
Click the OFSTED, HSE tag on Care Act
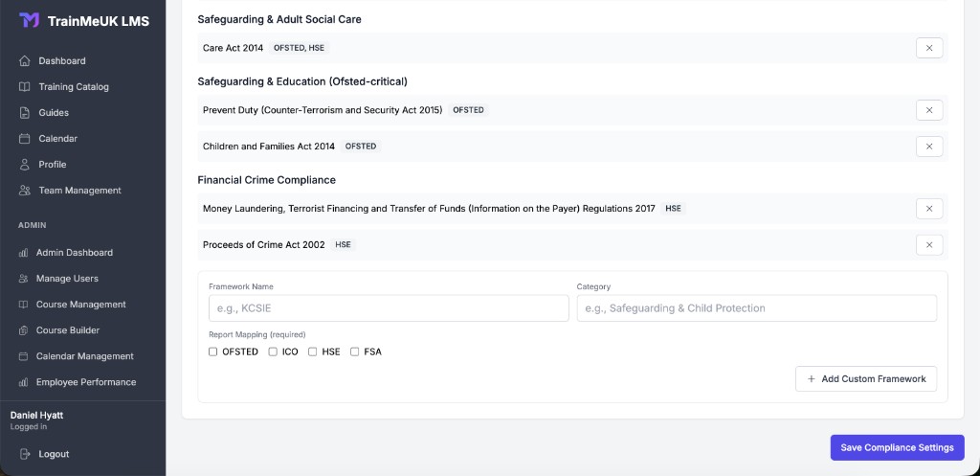[x=299, y=48]
